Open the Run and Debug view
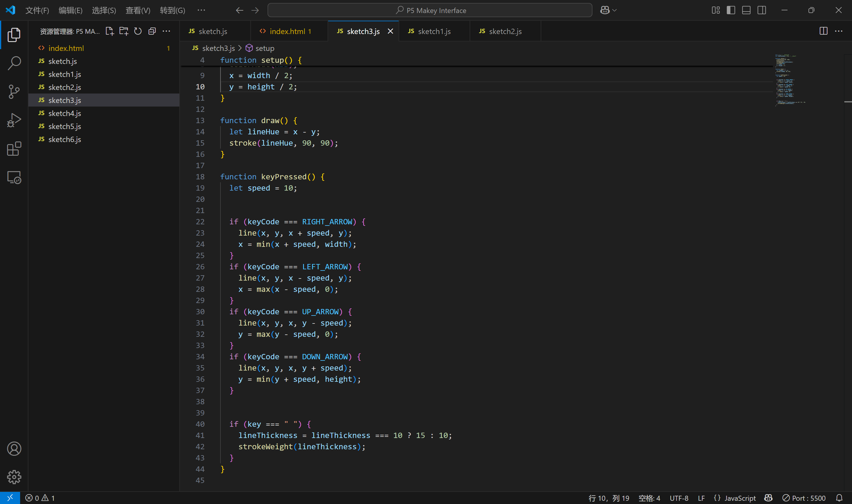852x504 pixels. click(14, 120)
